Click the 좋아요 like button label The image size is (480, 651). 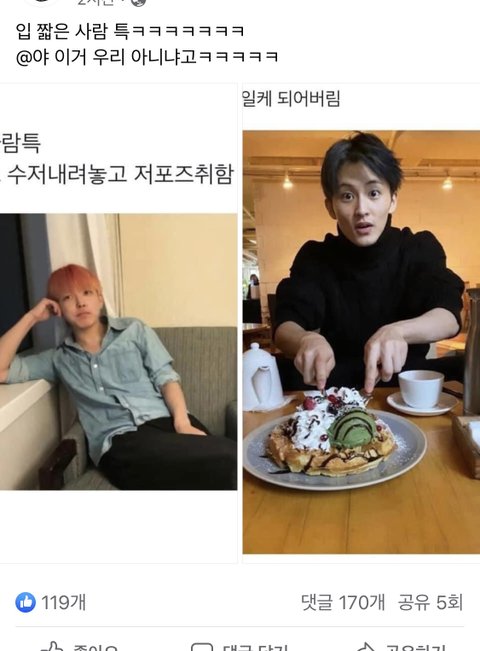coord(95,648)
